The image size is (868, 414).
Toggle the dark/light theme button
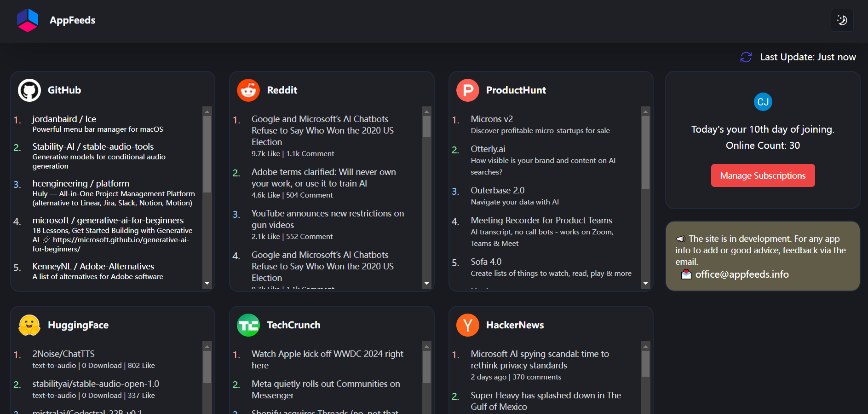(x=842, y=20)
